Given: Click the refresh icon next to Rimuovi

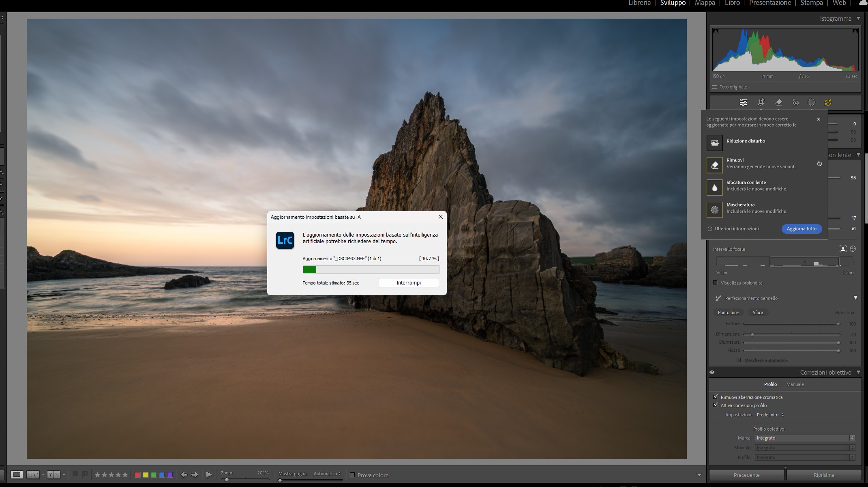Looking at the screenshot, I should click(819, 164).
